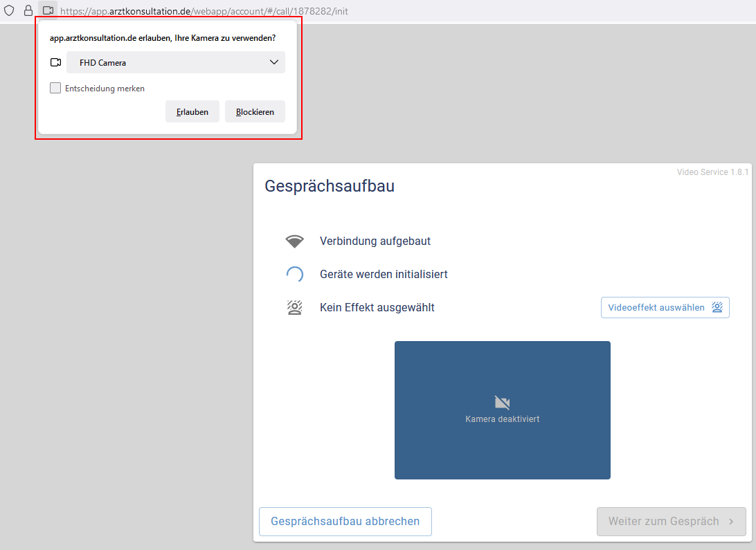Image resolution: width=756 pixels, height=550 pixels.
Task: Click the arrow on Weiter zum Gespräch
Action: (731, 522)
